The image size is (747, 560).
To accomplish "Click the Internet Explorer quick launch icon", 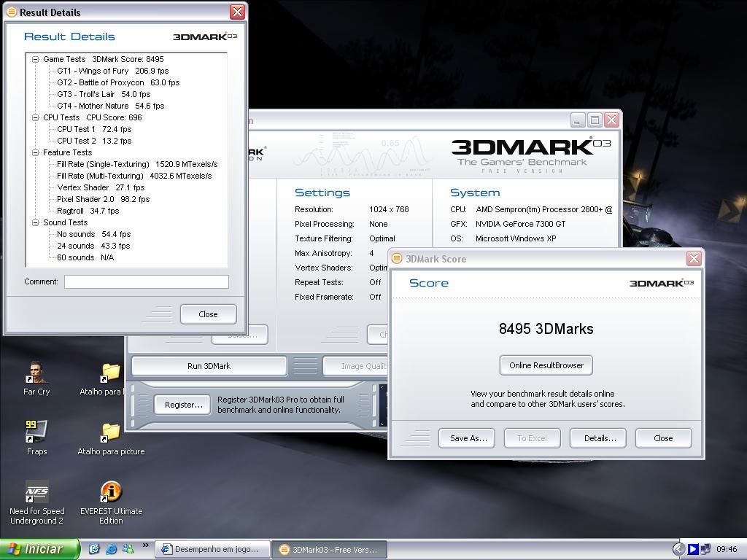I will tap(112, 549).
